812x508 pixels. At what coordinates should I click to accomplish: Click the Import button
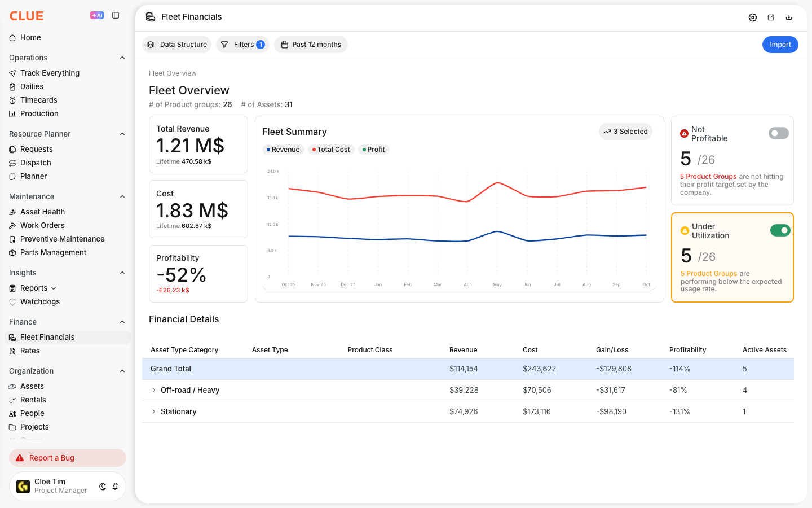click(x=780, y=45)
